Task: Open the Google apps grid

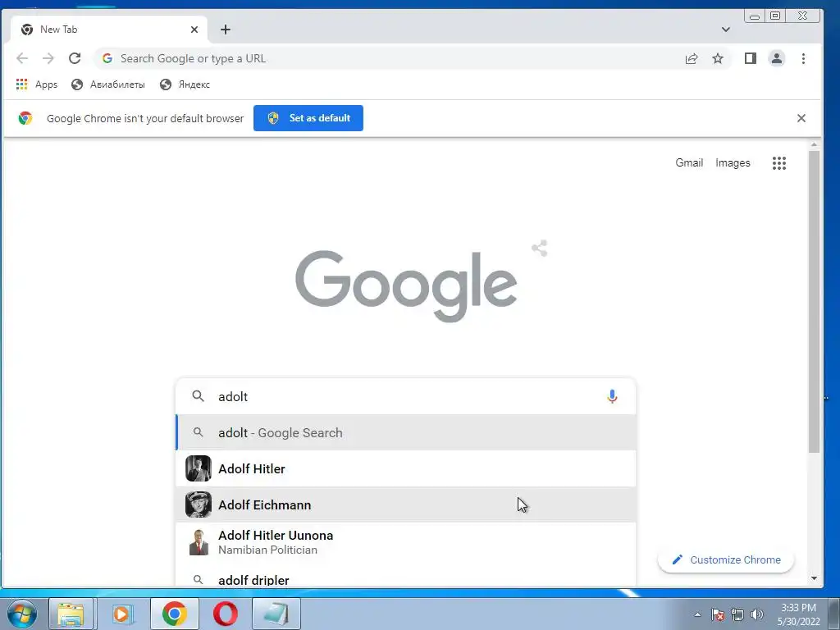Action: pyautogui.click(x=779, y=163)
